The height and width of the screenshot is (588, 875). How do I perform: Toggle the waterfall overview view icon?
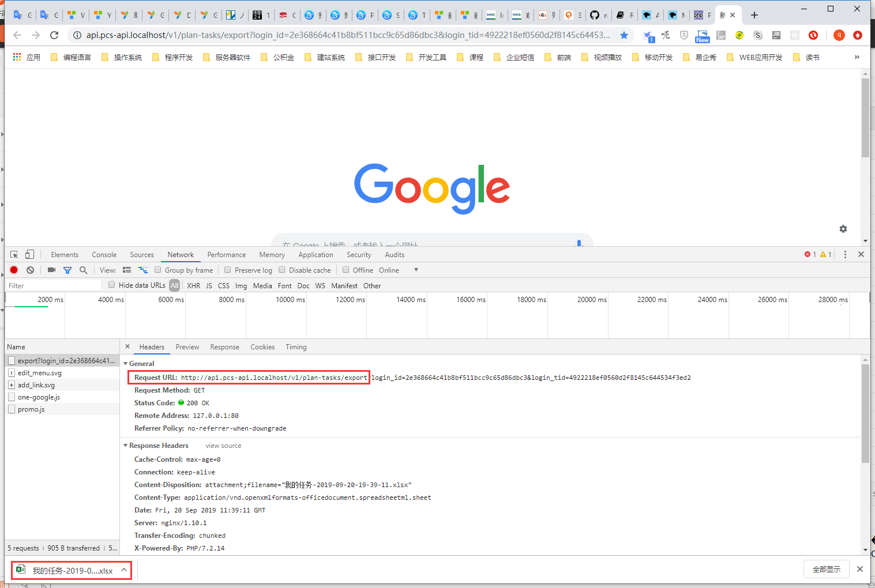pos(143,270)
